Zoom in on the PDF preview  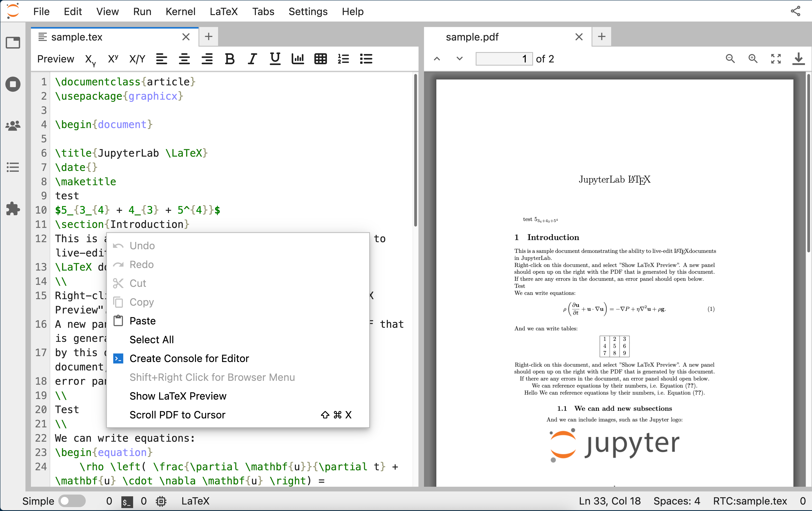753,59
